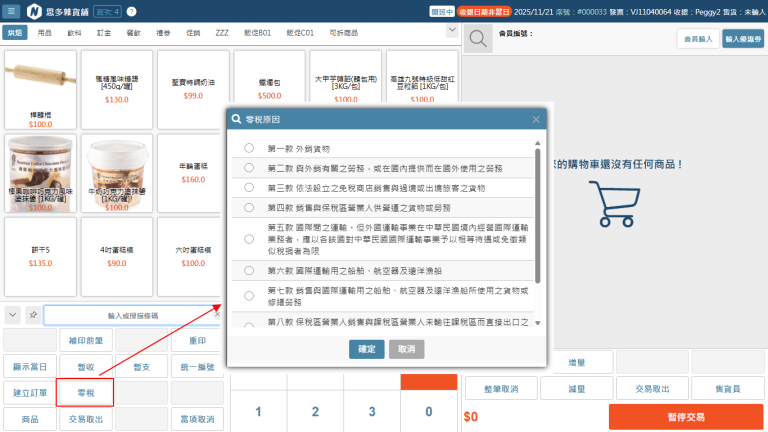
Task: Click scroll-down arrow in reasons list
Action: [537, 323]
